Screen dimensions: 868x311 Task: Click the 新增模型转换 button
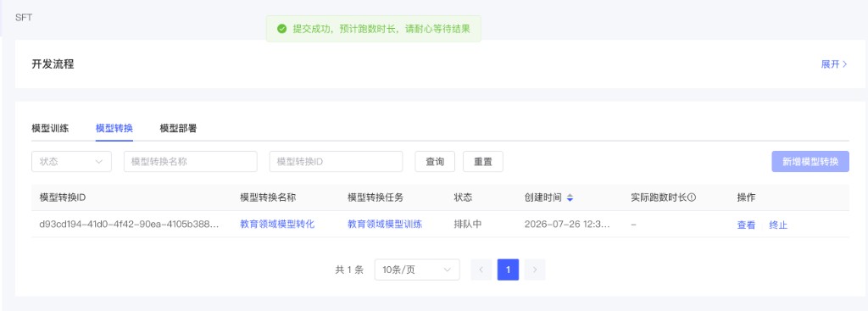pyautogui.click(x=810, y=162)
